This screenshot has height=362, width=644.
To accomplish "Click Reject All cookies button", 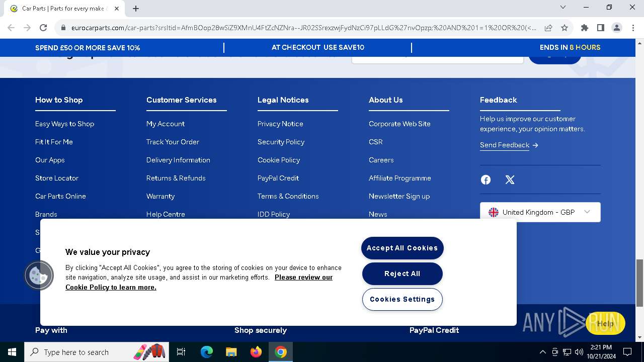I will point(402,274).
